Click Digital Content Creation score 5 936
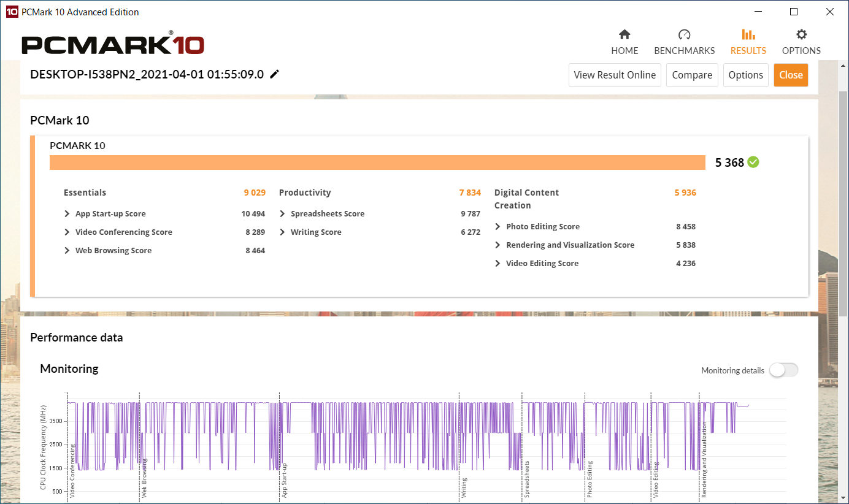 point(685,193)
